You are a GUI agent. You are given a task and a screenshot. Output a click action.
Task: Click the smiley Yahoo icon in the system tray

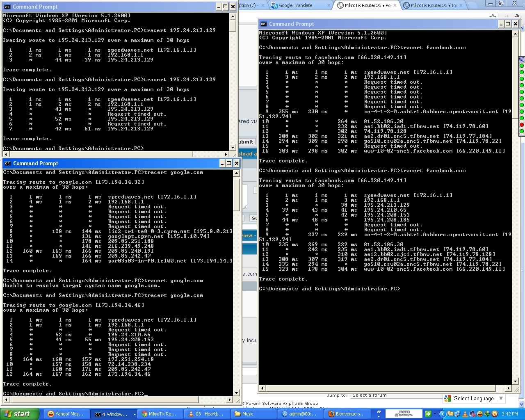tap(480, 414)
